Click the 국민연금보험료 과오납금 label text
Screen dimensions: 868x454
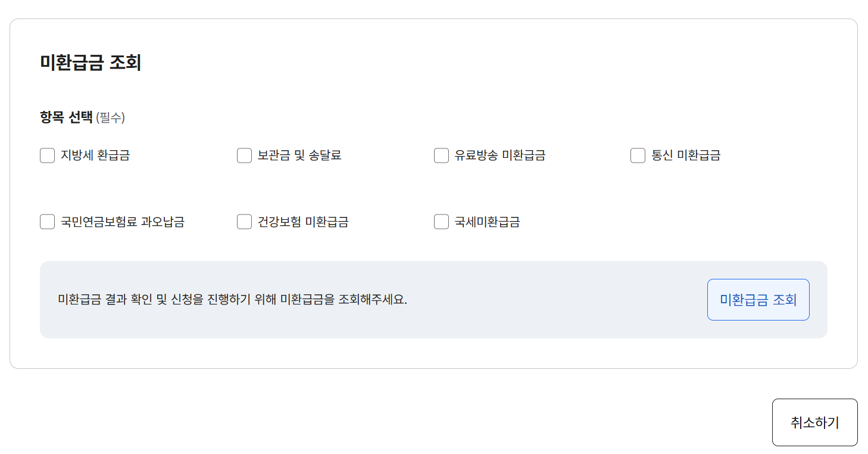123,222
